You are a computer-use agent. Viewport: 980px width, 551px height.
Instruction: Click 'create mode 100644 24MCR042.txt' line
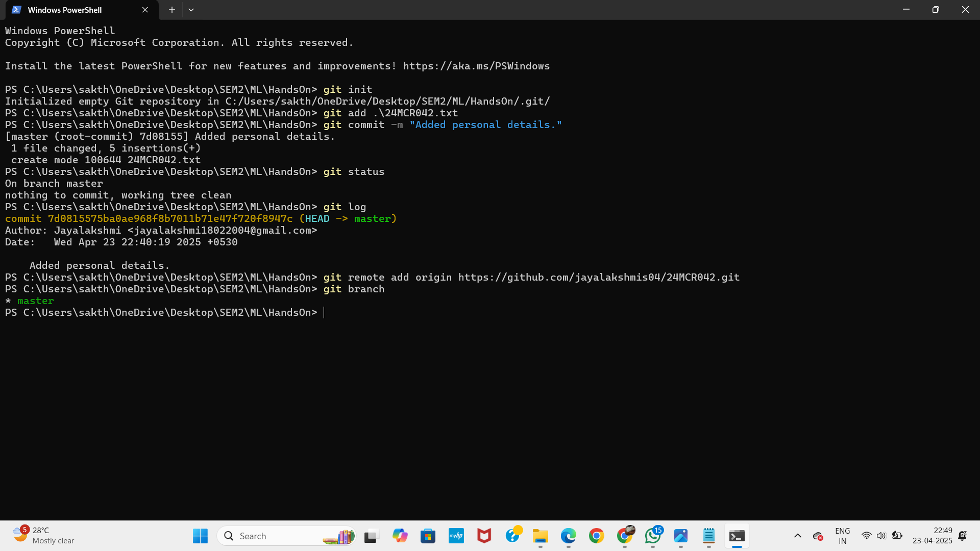(x=106, y=160)
